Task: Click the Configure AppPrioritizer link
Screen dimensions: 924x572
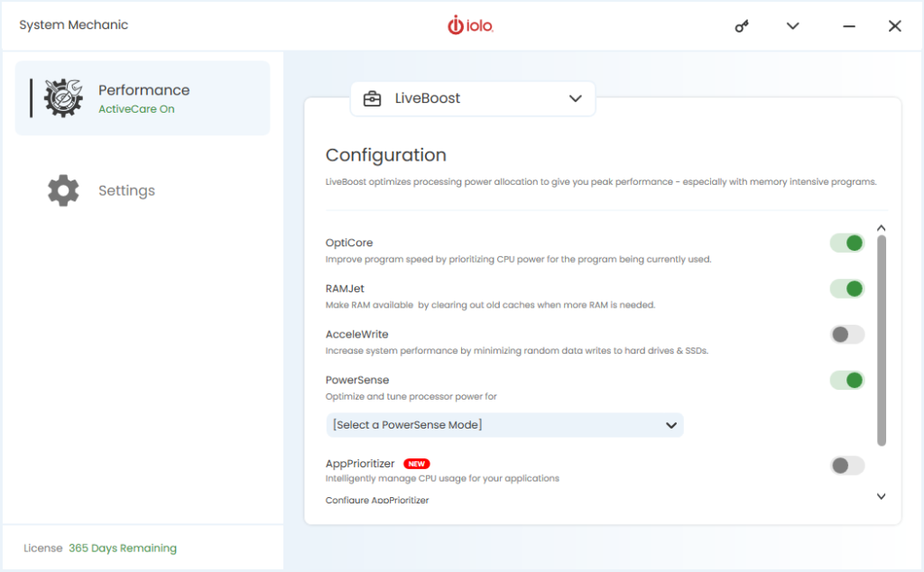Action: coord(377,500)
